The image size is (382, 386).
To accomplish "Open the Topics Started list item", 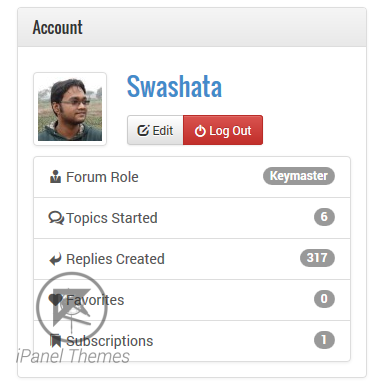I will pyautogui.click(x=192, y=218).
